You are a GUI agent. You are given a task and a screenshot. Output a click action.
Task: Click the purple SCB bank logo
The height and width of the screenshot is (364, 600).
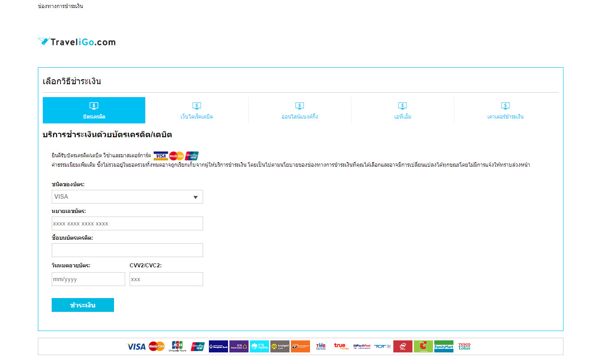(239, 347)
